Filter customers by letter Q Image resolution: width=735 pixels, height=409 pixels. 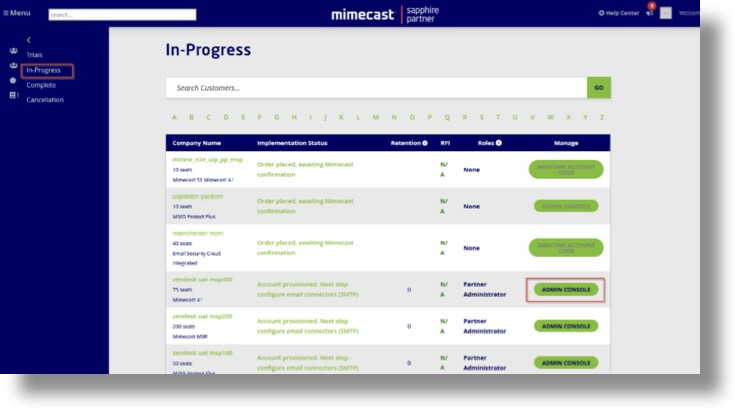point(447,117)
